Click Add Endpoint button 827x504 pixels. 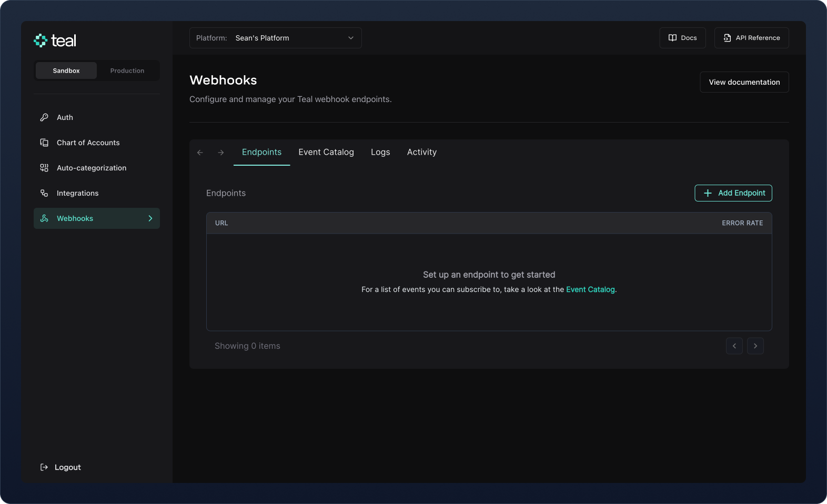[x=733, y=193]
